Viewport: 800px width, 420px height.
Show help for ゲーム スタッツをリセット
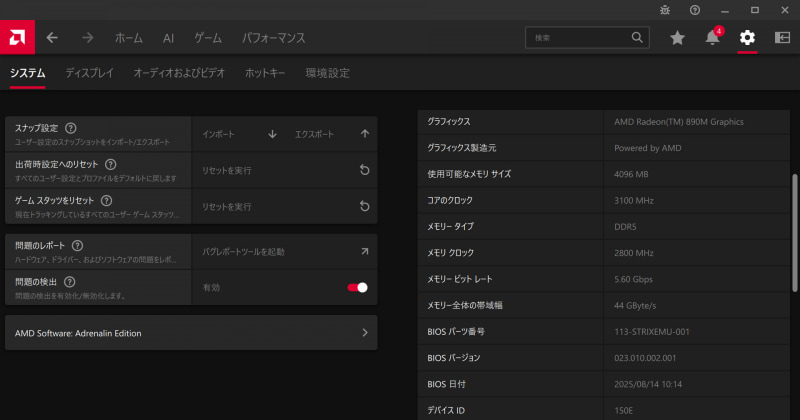pyautogui.click(x=106, y=201)
